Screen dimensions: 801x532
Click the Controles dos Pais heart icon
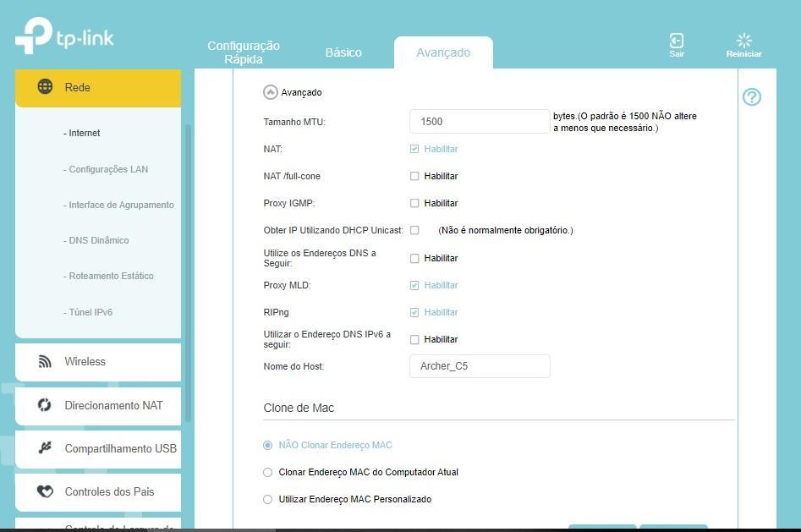pos(46,491)
